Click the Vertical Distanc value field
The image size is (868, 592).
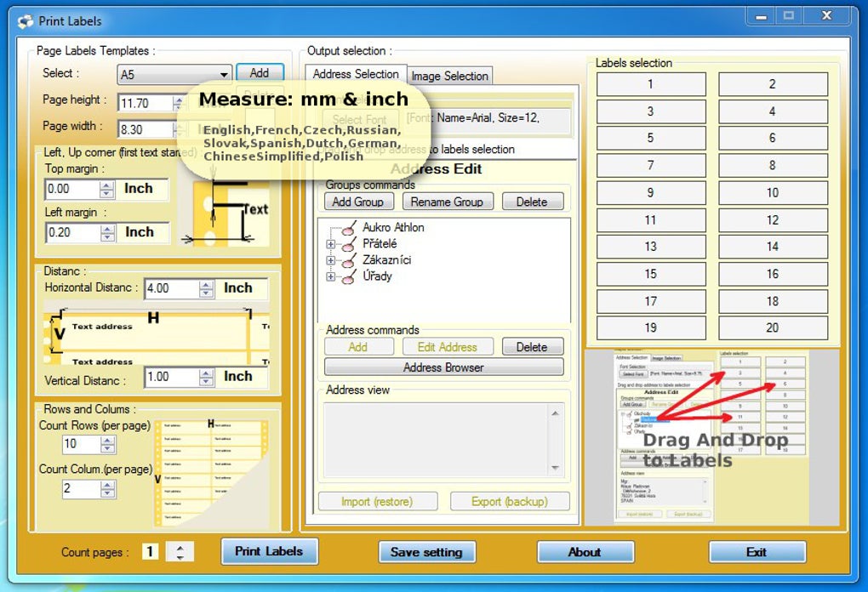172,378
